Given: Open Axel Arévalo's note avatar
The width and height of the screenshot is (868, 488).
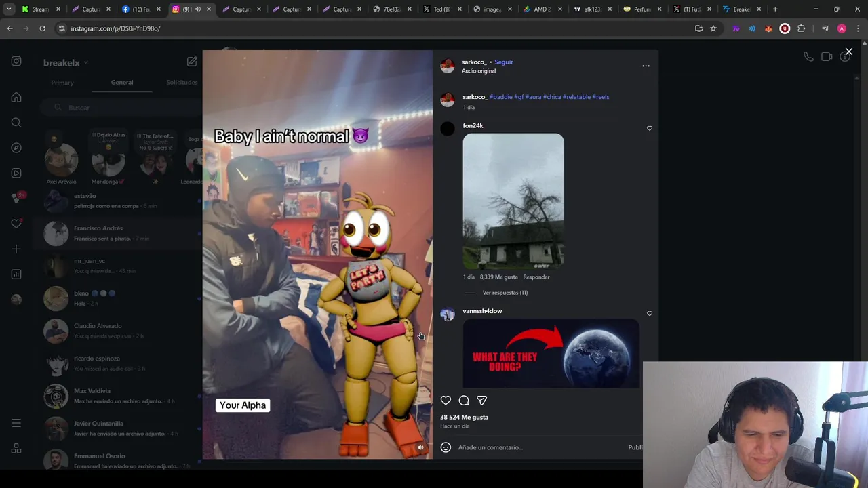Looking at the screenshot, I should coord(61,161).
